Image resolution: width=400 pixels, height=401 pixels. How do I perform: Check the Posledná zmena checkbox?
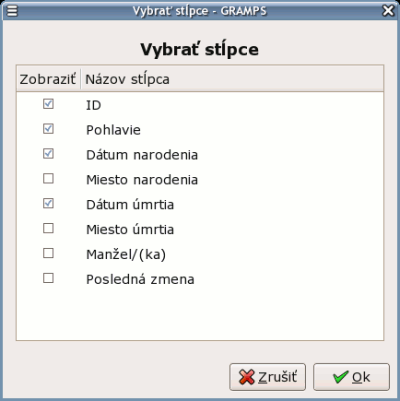pos(48,278)
